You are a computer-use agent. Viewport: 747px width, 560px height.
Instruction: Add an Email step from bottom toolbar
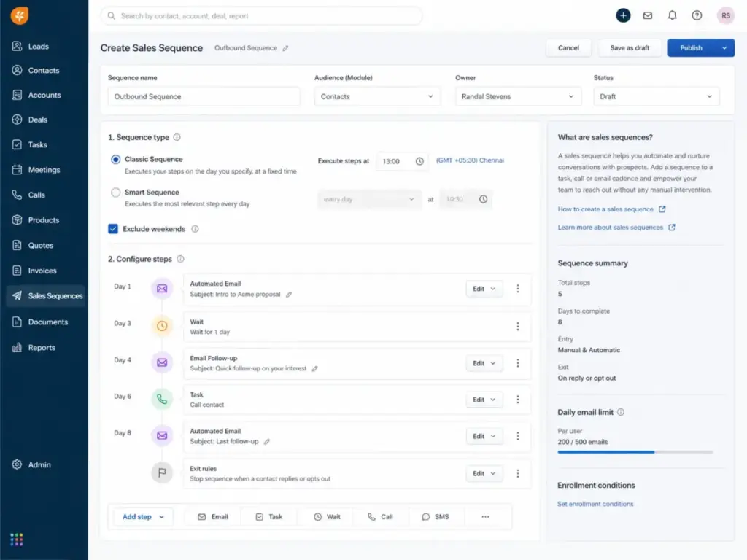[x=213, y=517]
